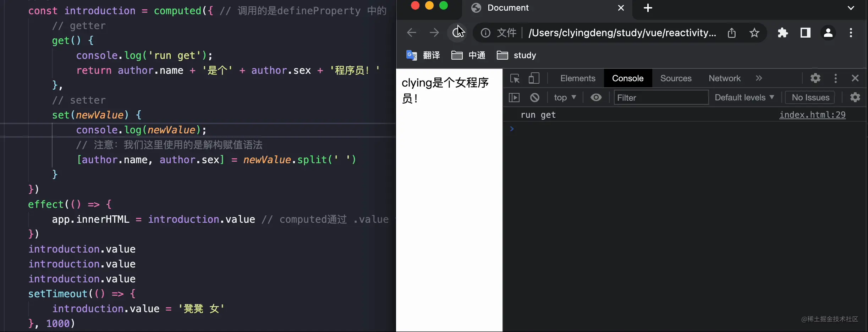
Task: Toggle the Chrome side panel icon
Action: click(805, 33)
